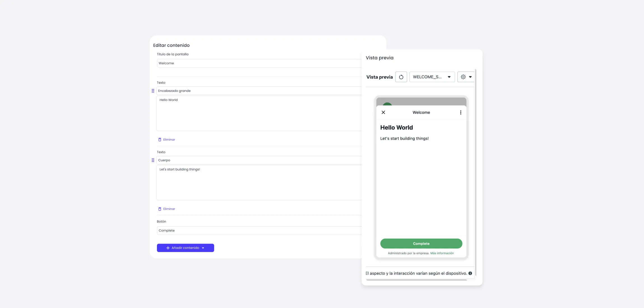Click the Añadir contenido button
Screen dimensions: 644x308
[x=185, y=248]
